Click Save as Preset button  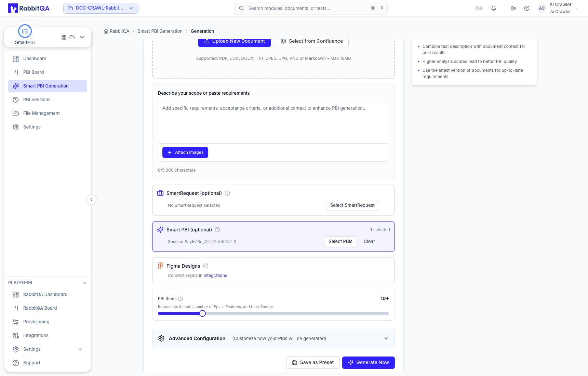click(313, 363)
